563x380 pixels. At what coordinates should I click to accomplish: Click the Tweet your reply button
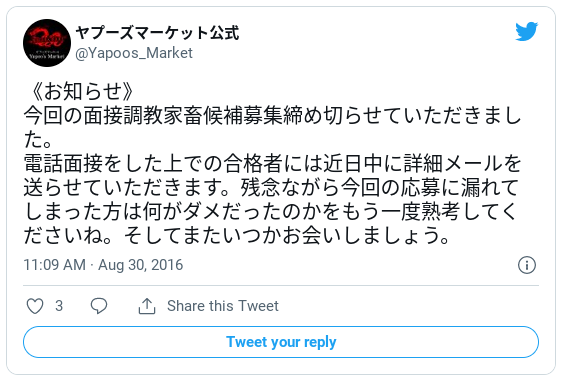click(x=281, y=342)
